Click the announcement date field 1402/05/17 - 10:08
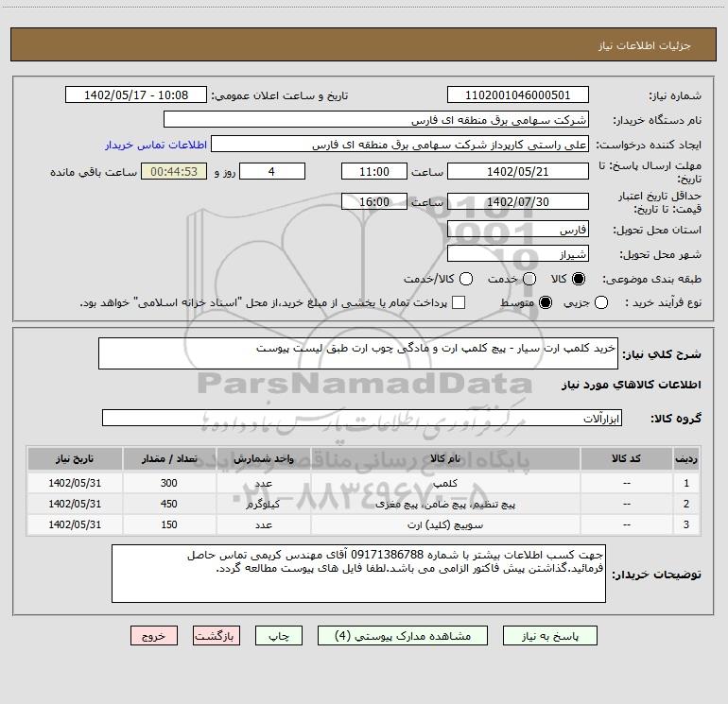Viewport: 728px width, 704px height. point(135,94)
